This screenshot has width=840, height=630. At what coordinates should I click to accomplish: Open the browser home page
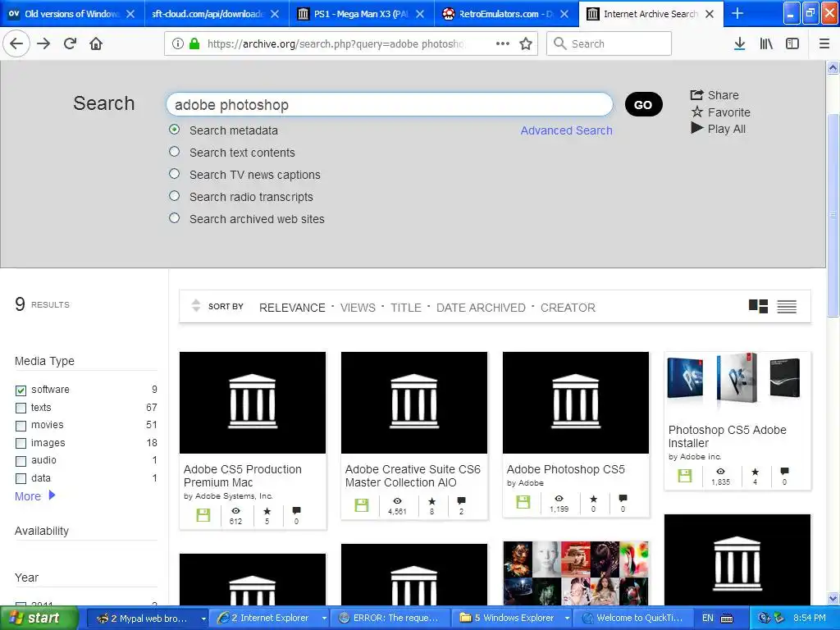(x=96, y=43)
